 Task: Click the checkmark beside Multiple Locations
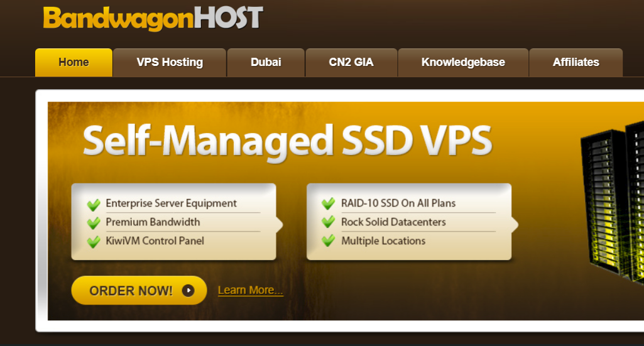tap(328, 241)
